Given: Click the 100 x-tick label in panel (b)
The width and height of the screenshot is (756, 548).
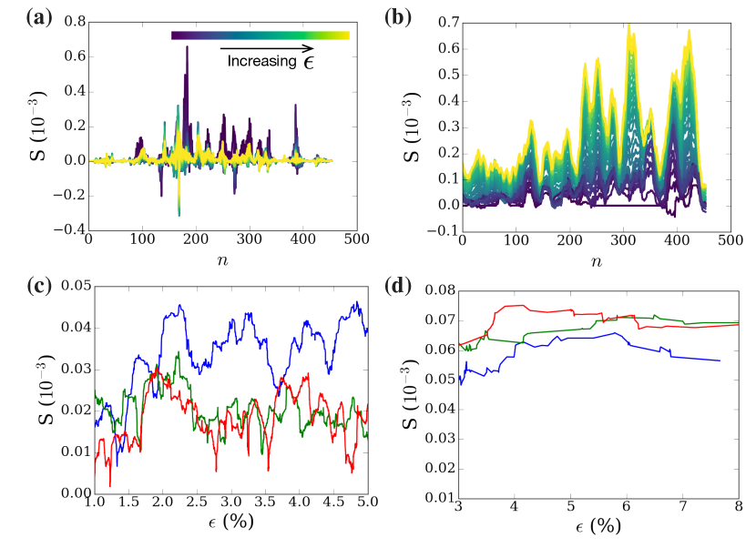Looking at the screenshot, I should pyautogui.click(x=516, y=240).
